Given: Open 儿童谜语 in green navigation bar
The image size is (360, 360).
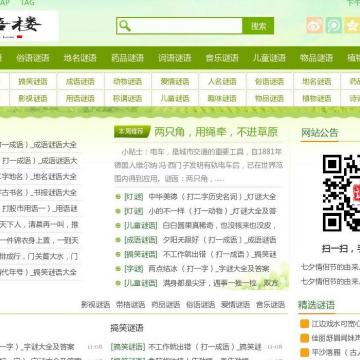Looking at the screenshot, I should click(x=269, y=58).
